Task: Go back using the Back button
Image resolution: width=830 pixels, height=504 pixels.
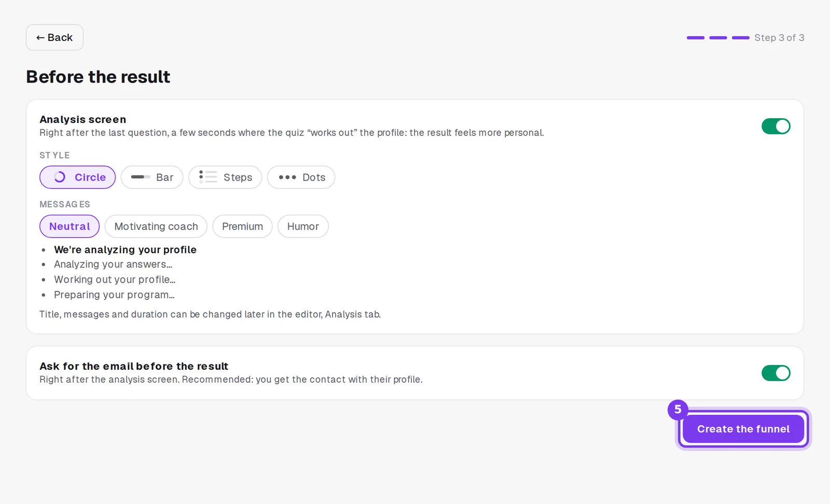Action: (54, 37)
